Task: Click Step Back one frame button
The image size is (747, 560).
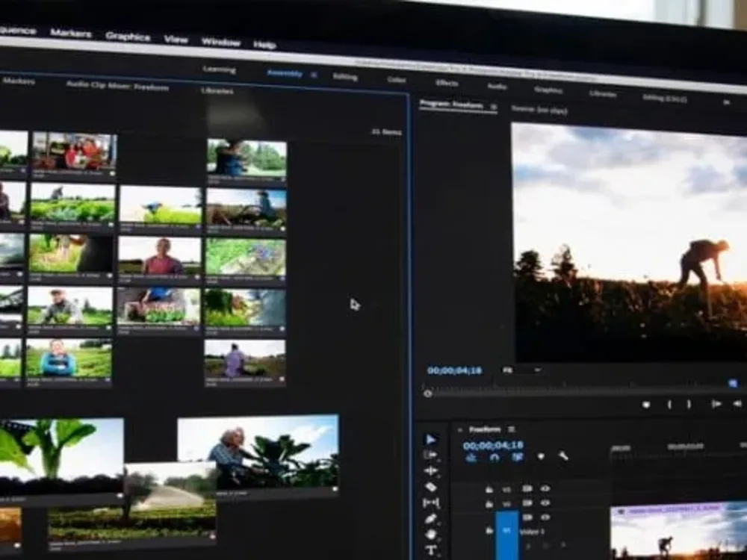Action: pos(737,404)
